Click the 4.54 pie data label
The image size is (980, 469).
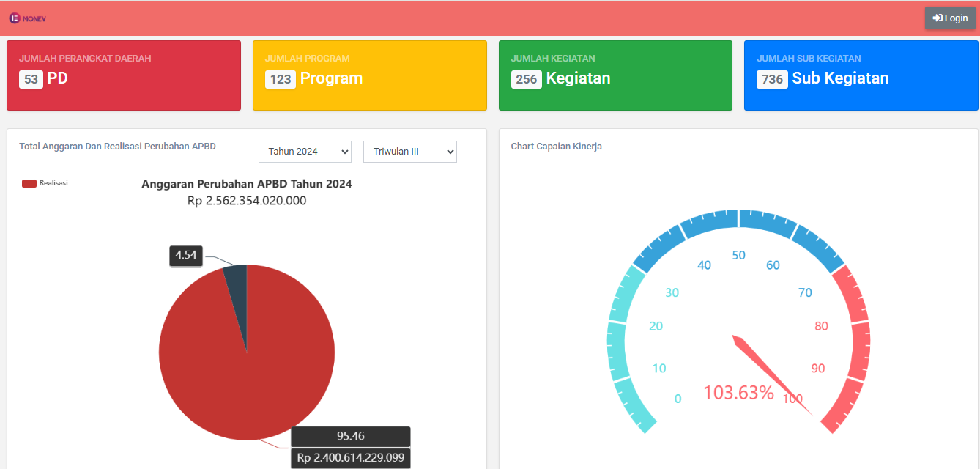coord(186,256)
